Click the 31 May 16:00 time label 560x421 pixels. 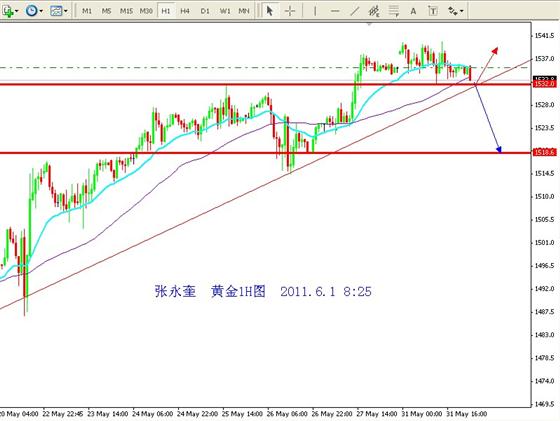466,414
